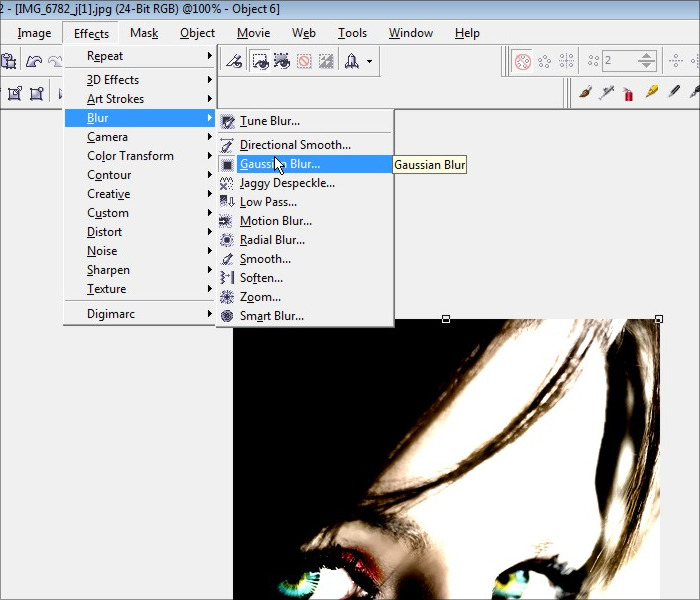Select Gaussian Blur from the Blur submenu
This screenshot has height=600, width=700.
(x=280, y=164)
